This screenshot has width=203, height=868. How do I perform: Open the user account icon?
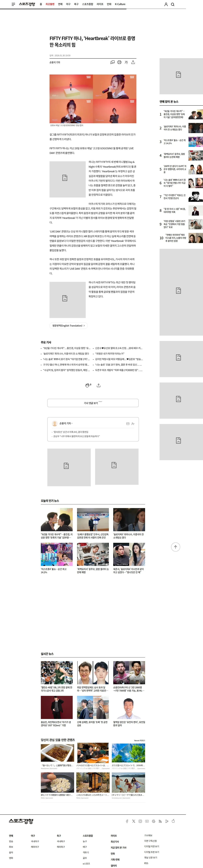pos(166,4)
